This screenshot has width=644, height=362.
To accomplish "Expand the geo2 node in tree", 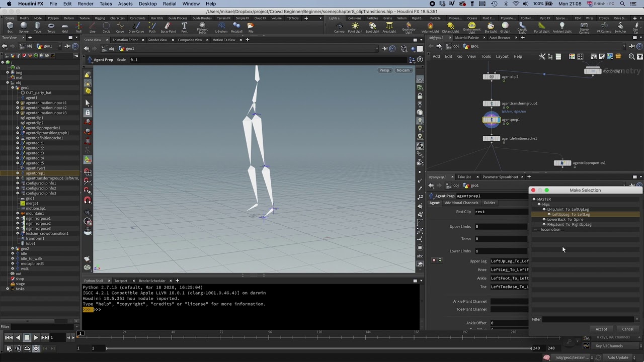I will pyautogui.click(x=13, y=248).
